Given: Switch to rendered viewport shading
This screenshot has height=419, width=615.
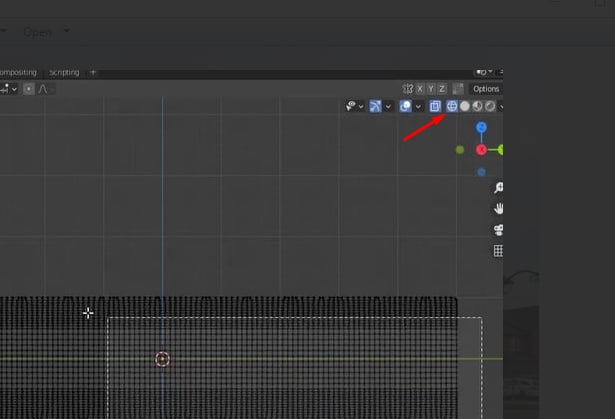Looking at the screenshot, I should 490,106.
